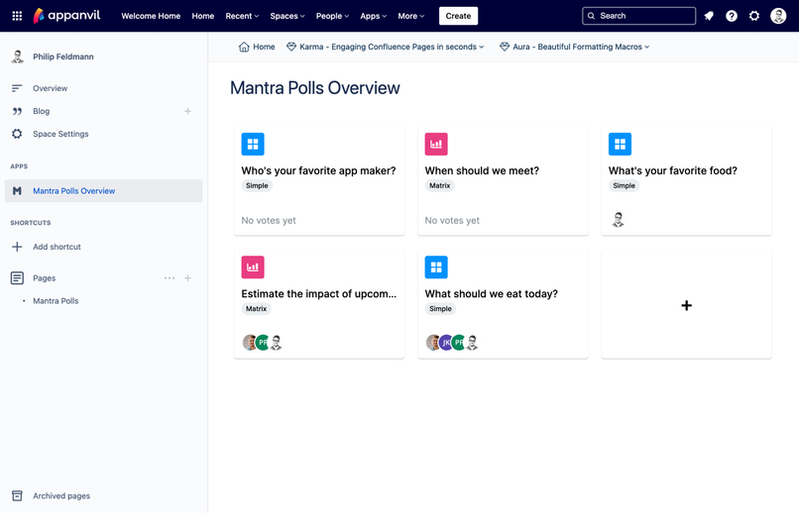Viewport: 799px width, 532px height.
Task: Open the help question mark icon
Action: click(732, 16)
